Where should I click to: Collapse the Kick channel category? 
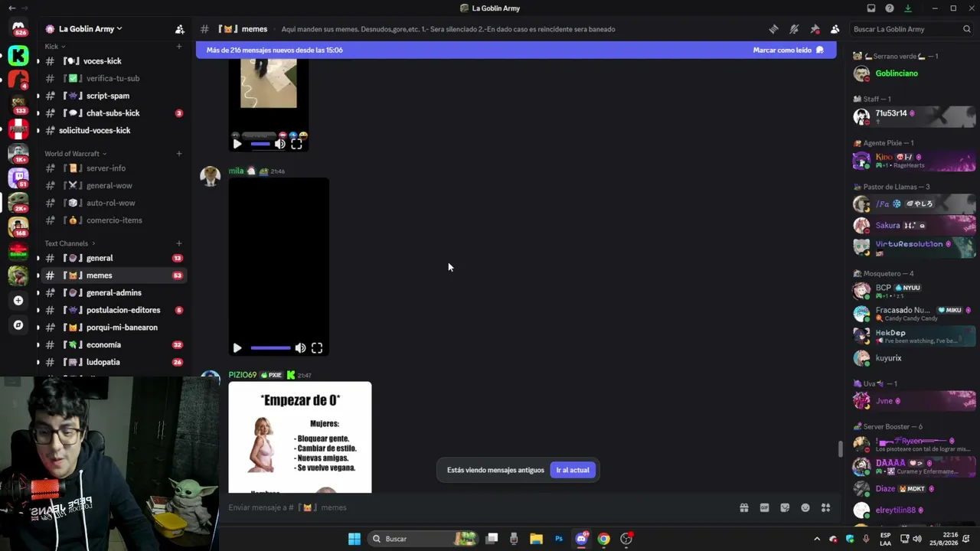point(54,47)
